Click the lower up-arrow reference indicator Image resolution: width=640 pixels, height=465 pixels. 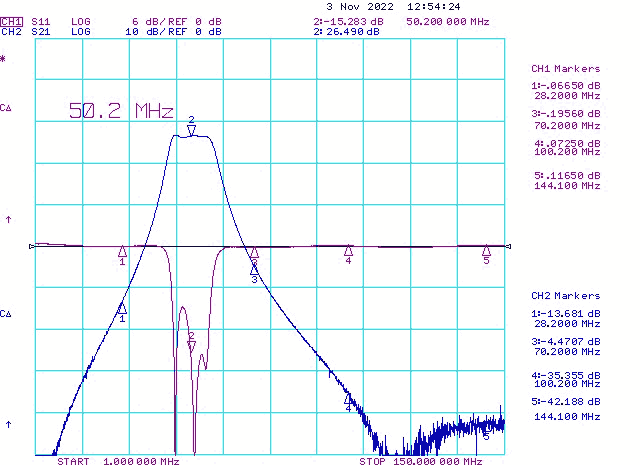[x=8, y=425]
